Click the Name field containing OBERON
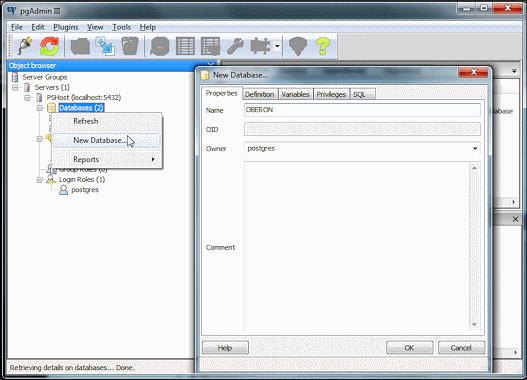The width and height of the screenshot is (527, 380). click(x=362, y=110)
